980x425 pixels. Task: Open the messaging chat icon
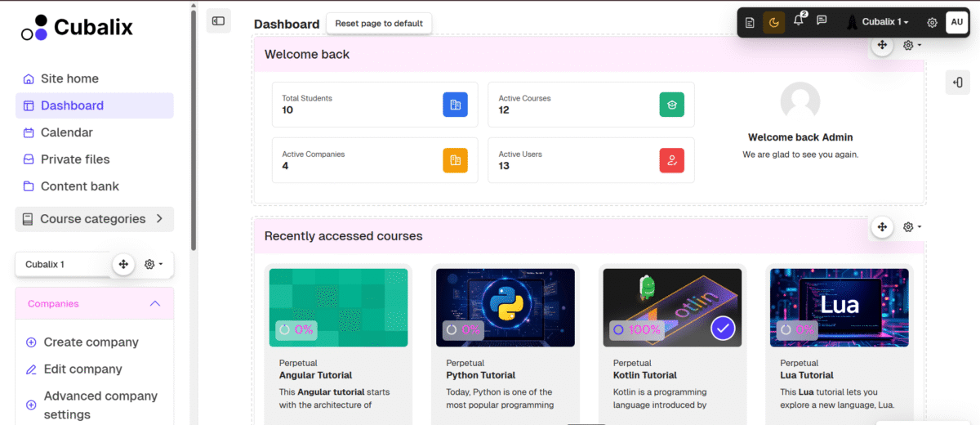click(822, 21)
